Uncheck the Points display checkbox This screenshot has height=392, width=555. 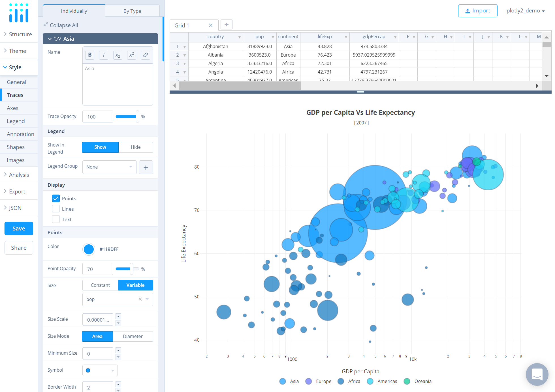point(56,199)
